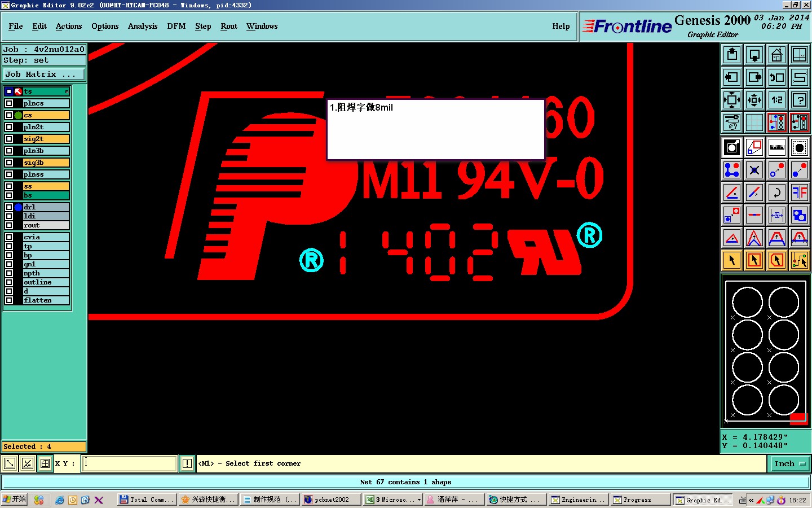The height and width of the screenshot is (508, 812).
Task: Toggle display checkbox for flatten layer
Action: coord(9,300)
